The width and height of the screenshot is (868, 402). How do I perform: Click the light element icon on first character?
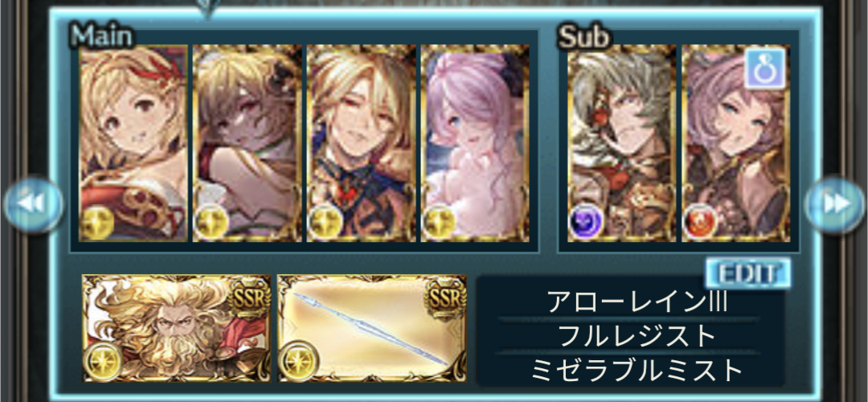[97, 222]
